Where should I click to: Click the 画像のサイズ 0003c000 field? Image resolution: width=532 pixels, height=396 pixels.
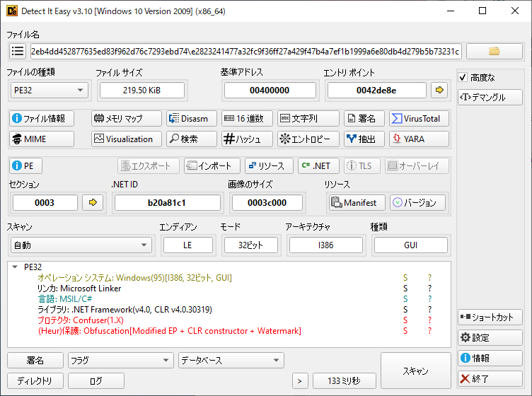267,202
